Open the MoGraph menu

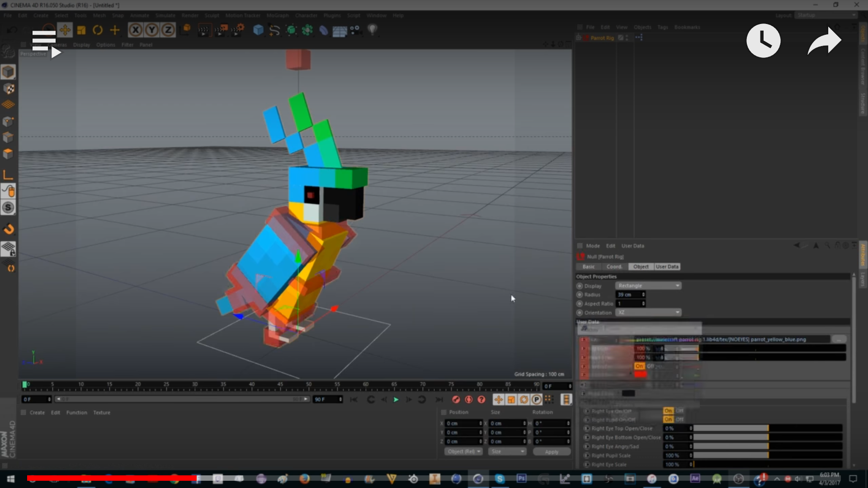(x=278, y=15)
